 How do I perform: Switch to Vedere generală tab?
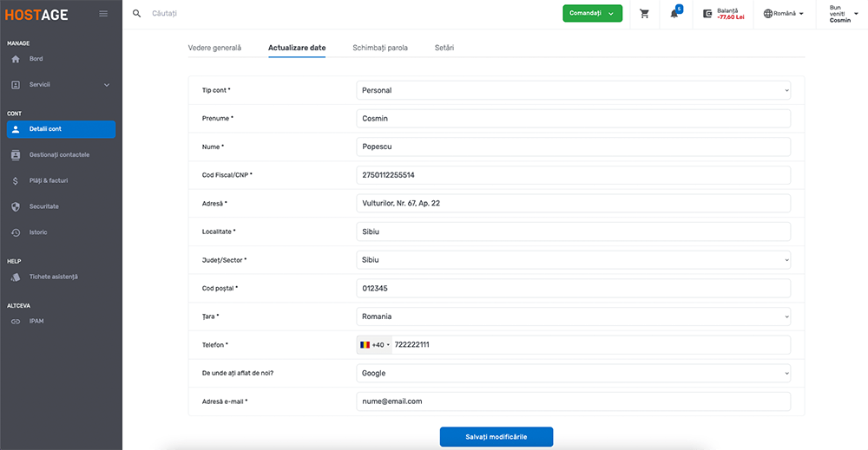pyautogui.click(x=214, y=48)
